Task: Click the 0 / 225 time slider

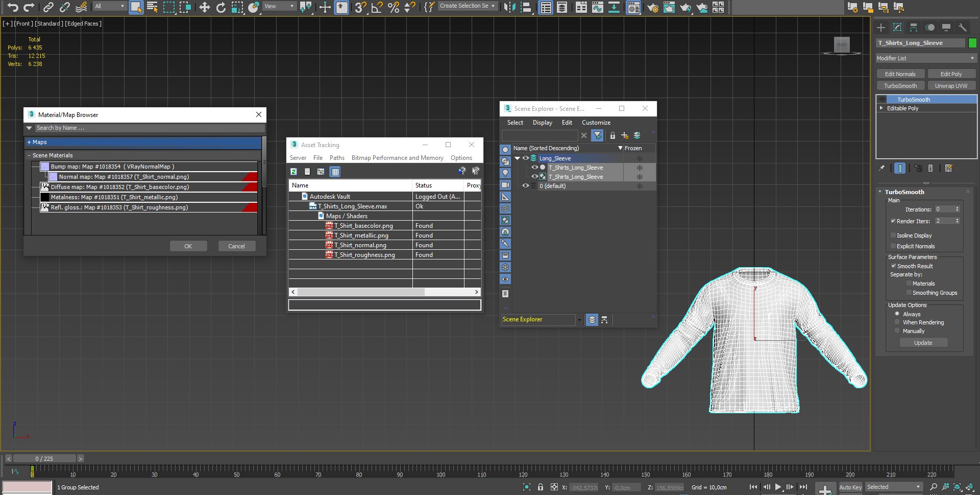Action: coord(44,459)
